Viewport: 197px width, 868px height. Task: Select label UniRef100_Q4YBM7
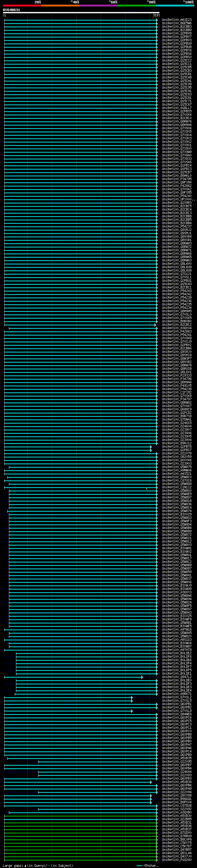[x=176, y=850]
